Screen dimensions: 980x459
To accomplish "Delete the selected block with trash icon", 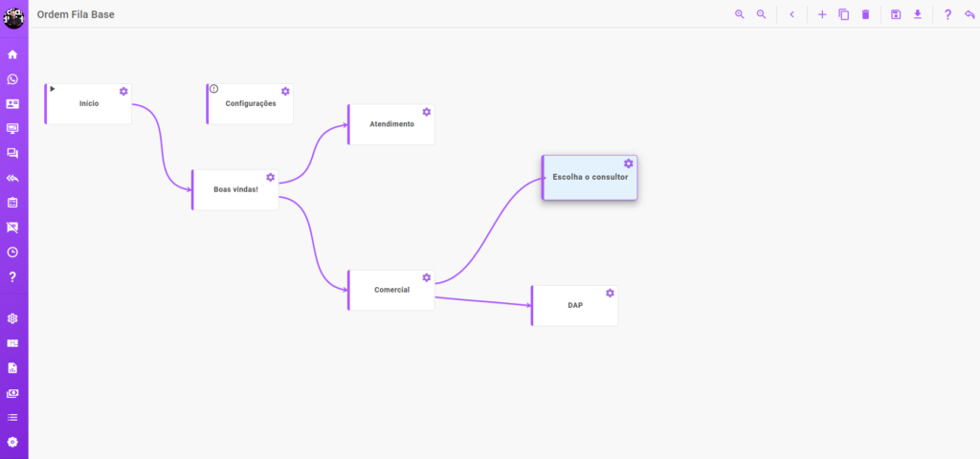I will pyautogui.click(x=866, y=14).
